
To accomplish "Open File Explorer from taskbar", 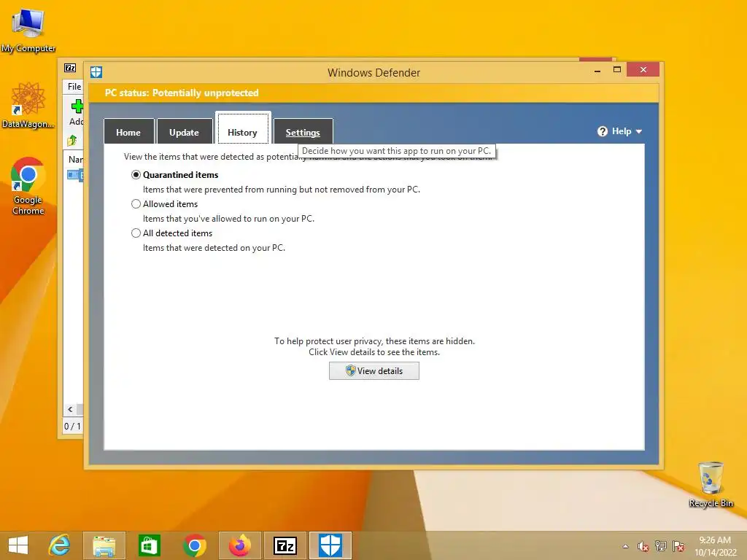I will (x=104, y=545).
